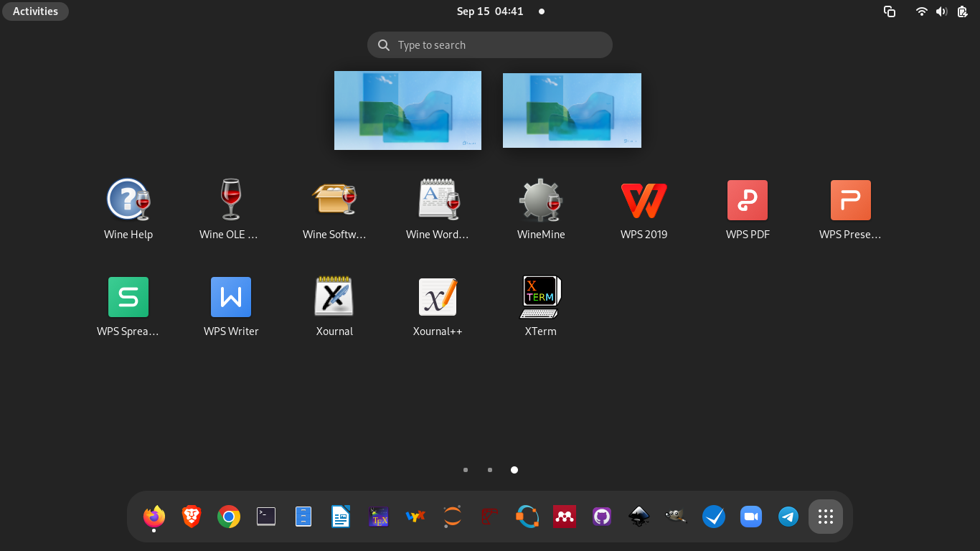
Task: Open Wine Help
Action: click(128, 200)
